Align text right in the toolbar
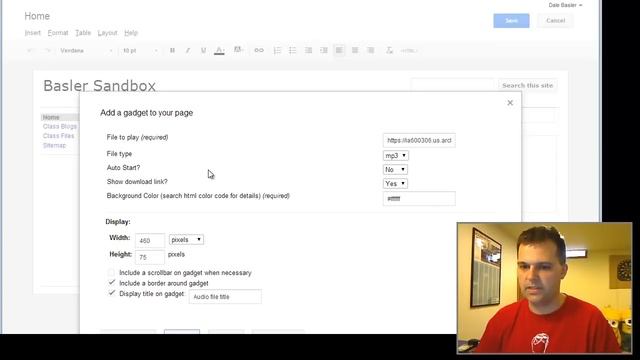The image size is (640, 360). 371,50
